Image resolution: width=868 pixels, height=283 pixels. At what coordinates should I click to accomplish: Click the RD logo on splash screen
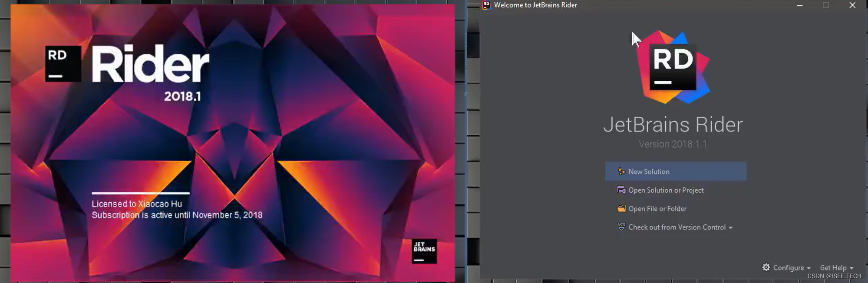tap(63, 64)
